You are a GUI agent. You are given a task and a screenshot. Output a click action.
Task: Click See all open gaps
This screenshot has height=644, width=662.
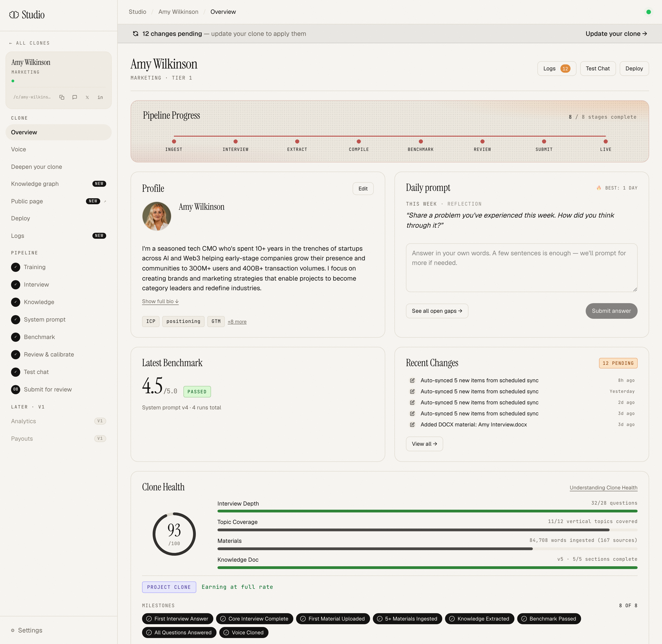(437, 311)
